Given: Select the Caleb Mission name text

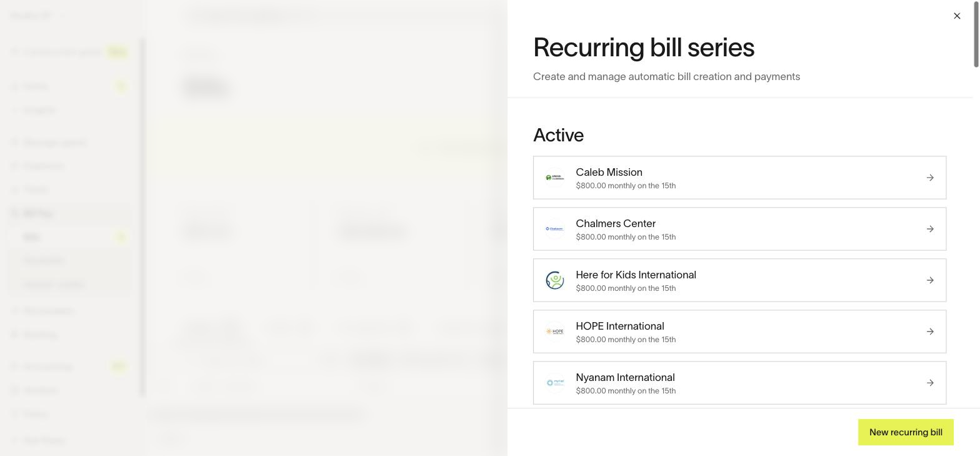Looking at the screenshot, I should click(609, 172).
